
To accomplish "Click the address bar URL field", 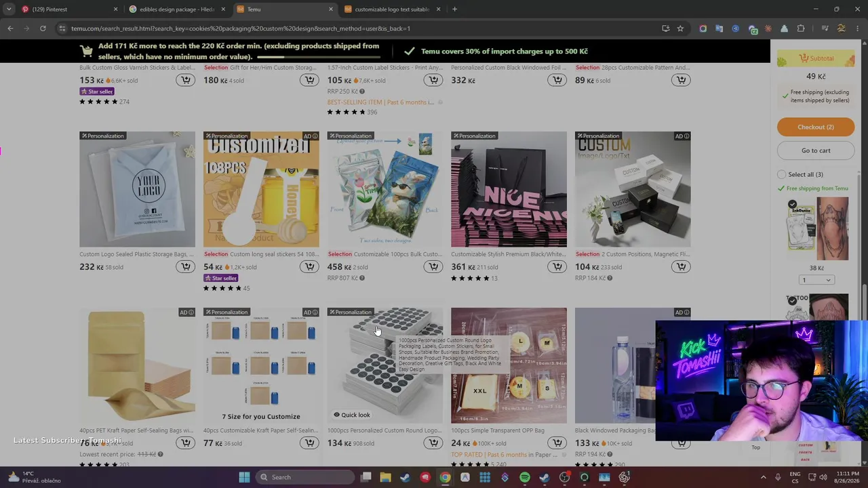I will 359,28.
